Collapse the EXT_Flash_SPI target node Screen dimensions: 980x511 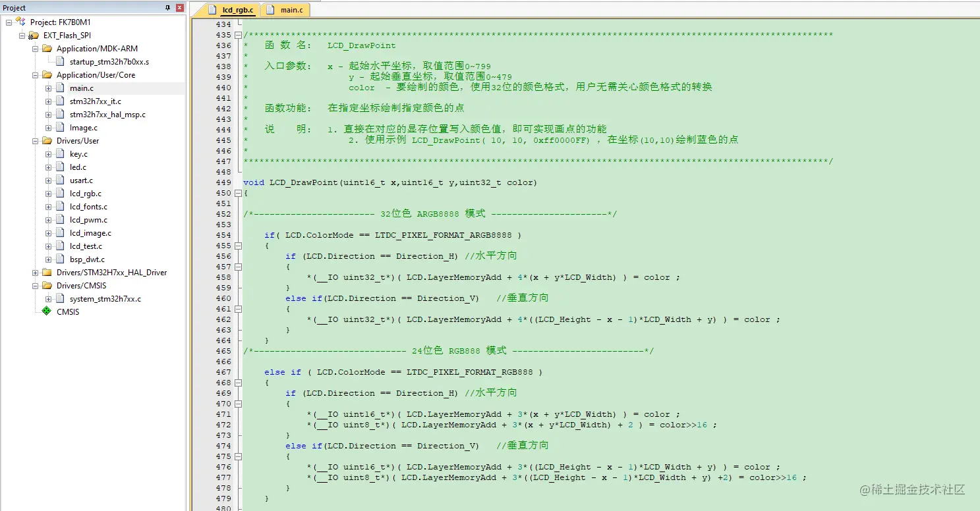(22, 36)
